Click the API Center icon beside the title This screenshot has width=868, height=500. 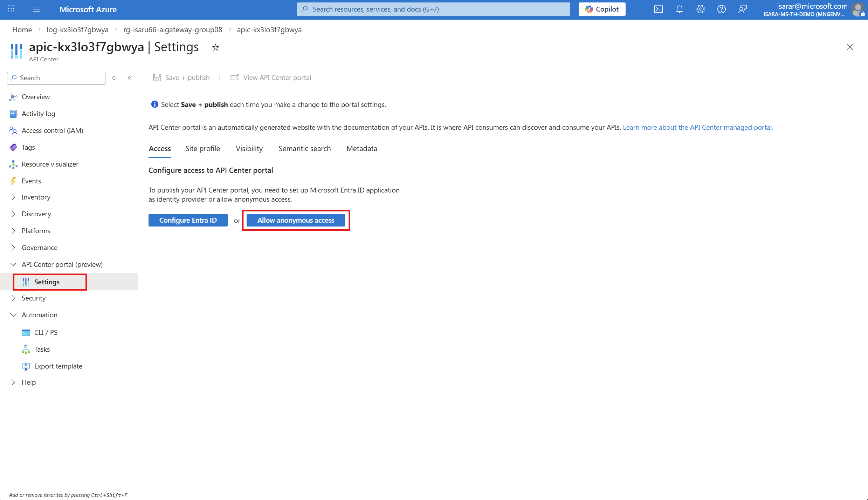pos(16,51)
